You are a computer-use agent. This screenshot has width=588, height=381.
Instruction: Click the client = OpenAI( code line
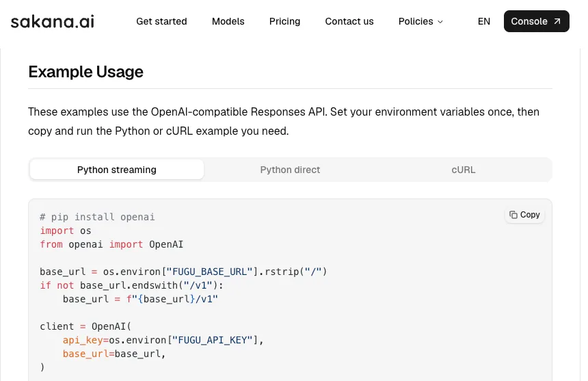coord(85,327)
